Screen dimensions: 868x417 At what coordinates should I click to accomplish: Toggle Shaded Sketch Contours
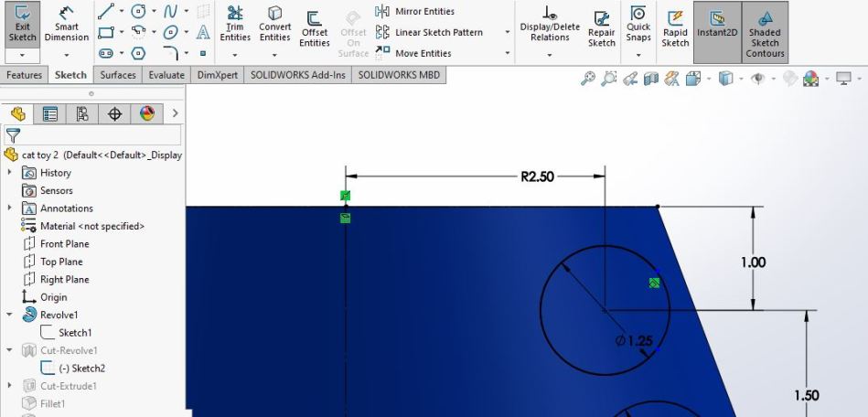[765, 32]
